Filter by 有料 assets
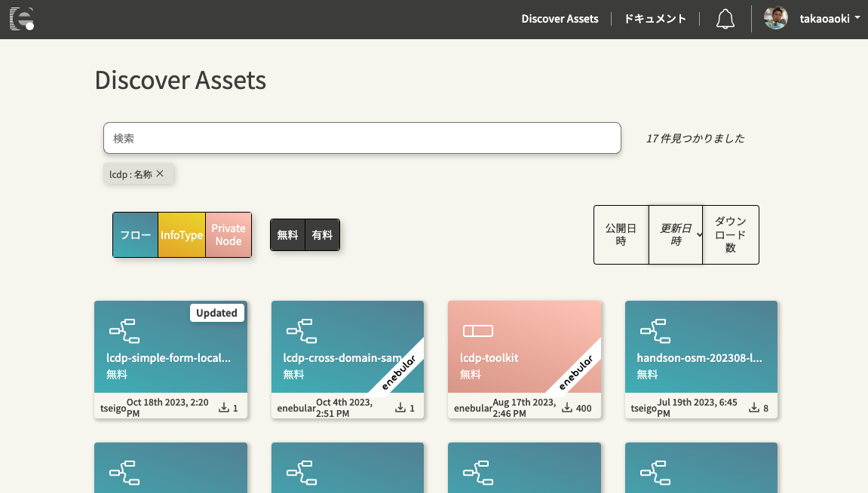The width and height of the screenshot is (868, 493). pyautogui.click(x=322, y=235)
